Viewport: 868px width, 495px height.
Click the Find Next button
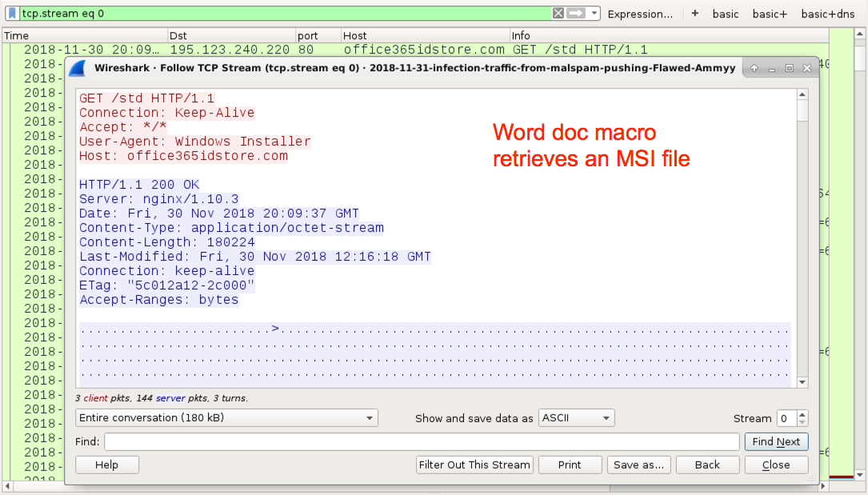[x=776, y=441]
